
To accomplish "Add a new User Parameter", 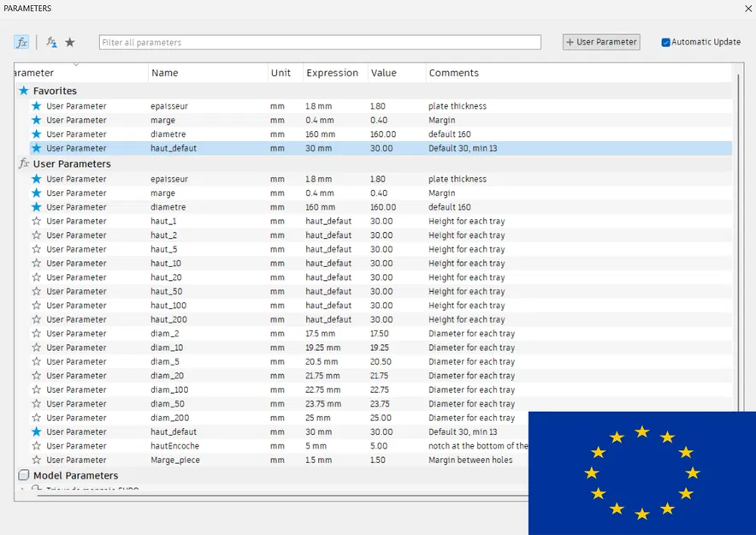I will pos(601,42).
